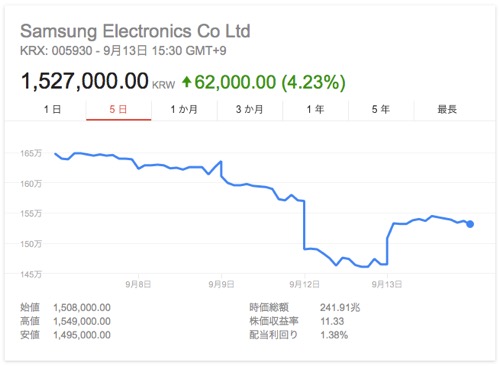Click the 配当利回り dividend yield label
This screenshot has height=366, width=500.
(273, 335)
